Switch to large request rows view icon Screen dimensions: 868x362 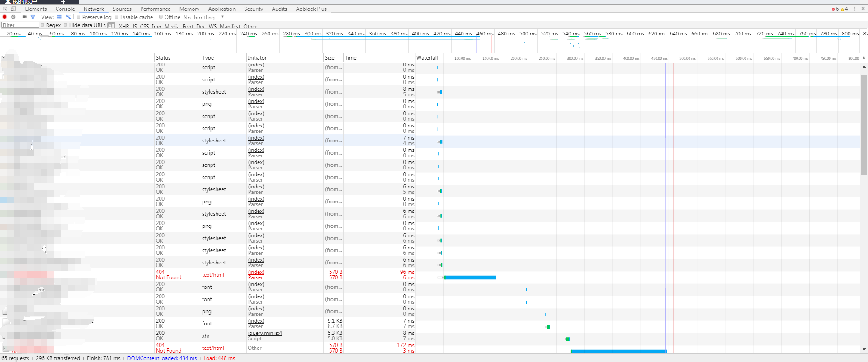coord(59,17)
